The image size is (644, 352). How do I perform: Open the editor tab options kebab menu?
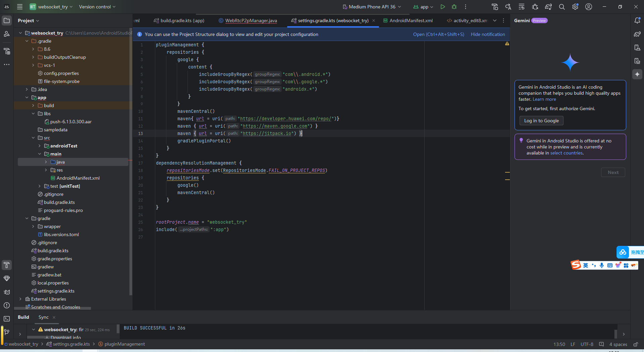[503, 20]
